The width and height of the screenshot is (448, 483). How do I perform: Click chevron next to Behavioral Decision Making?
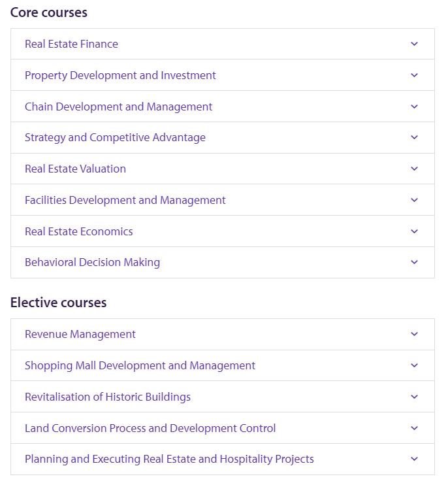pyautogui.click(x=414, y=262)
